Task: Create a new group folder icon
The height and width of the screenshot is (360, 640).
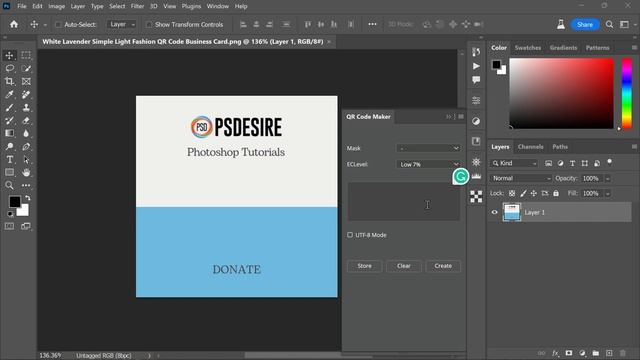Action: (x=596, y=353)
